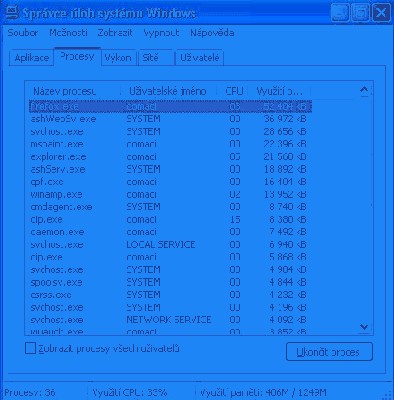The width and height of the screenshot is (394, 400).
Task: Select the firefox.exe process row
Action: [170, 106]
